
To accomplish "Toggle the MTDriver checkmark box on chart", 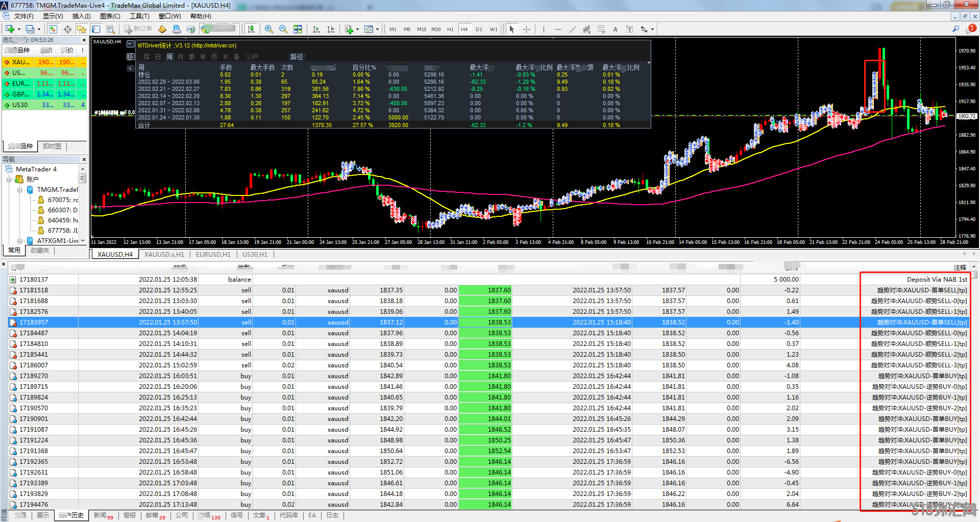I will pyautogui.click(x=131, y=68).
